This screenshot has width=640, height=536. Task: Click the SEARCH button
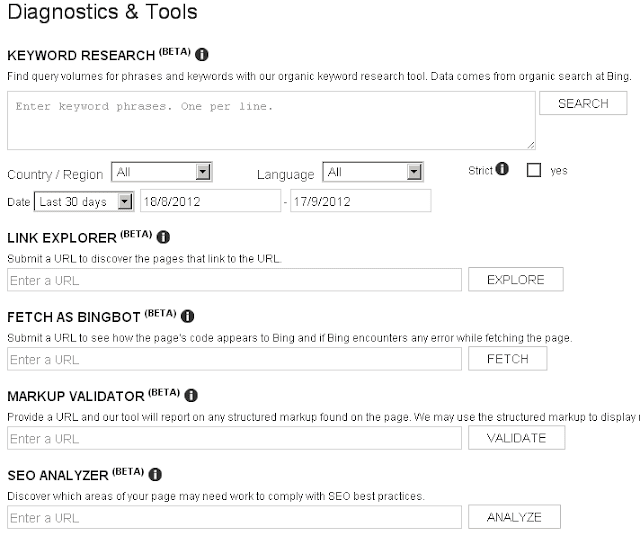pos(583,103)
